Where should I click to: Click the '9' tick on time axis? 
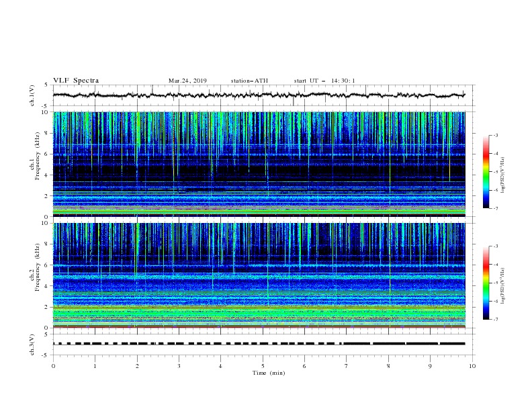[430, 366]
